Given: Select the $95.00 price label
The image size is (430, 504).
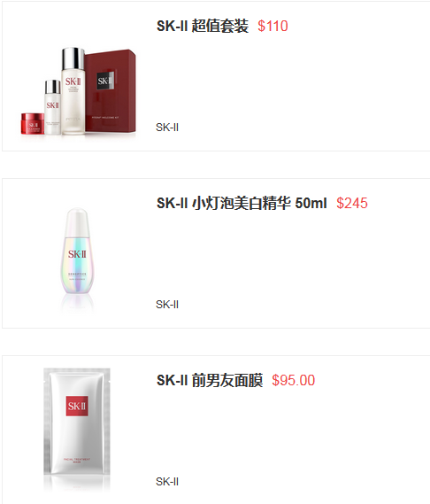Looking at the screenshot, I should tap(293, 380).
